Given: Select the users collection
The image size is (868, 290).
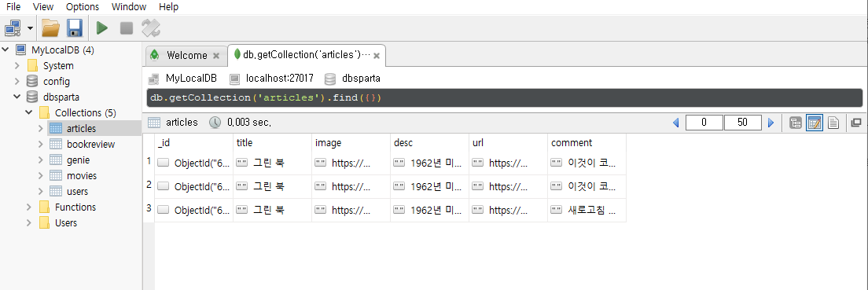Looking at the screenshot, I should click(77, 192).
